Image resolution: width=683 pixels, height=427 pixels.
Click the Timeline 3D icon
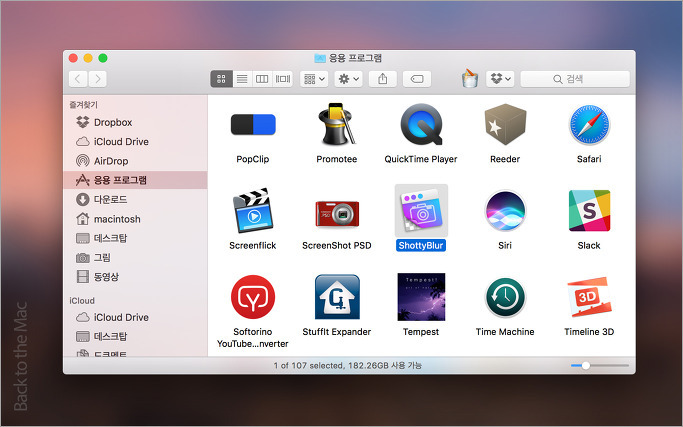pos(589,297)
